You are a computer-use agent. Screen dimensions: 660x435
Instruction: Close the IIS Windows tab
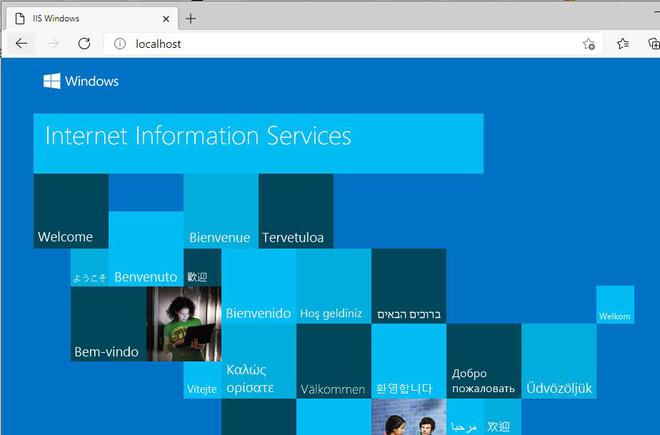click(166, 19)
